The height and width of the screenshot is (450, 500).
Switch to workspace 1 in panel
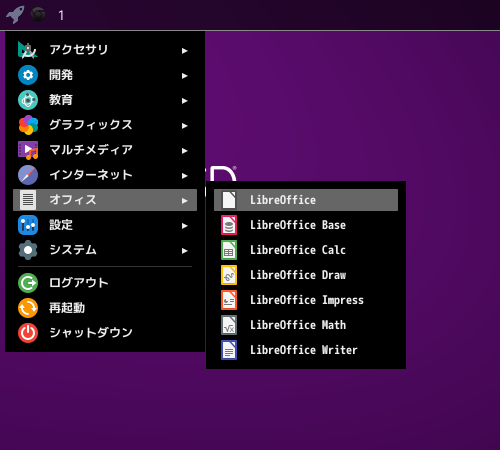61,15
